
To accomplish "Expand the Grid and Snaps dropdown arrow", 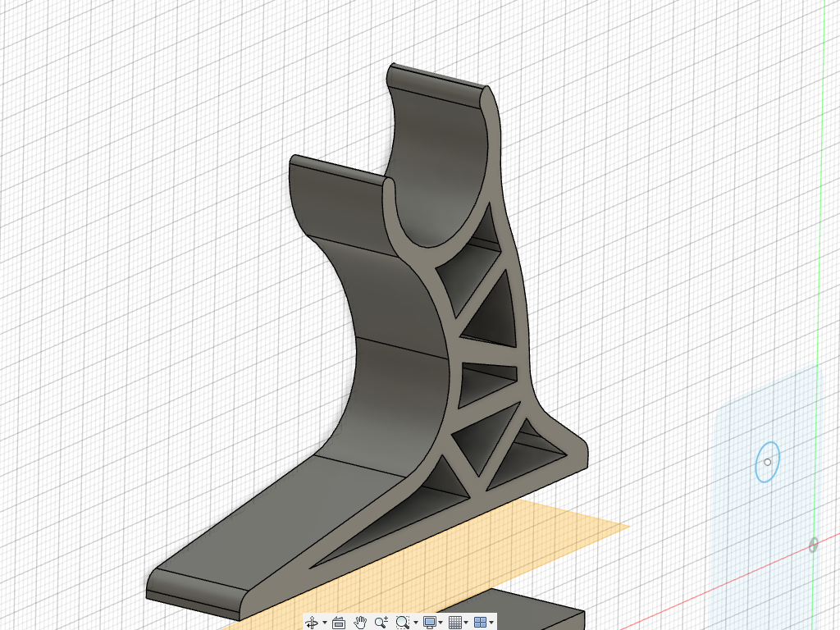I will tap(466, 623).
